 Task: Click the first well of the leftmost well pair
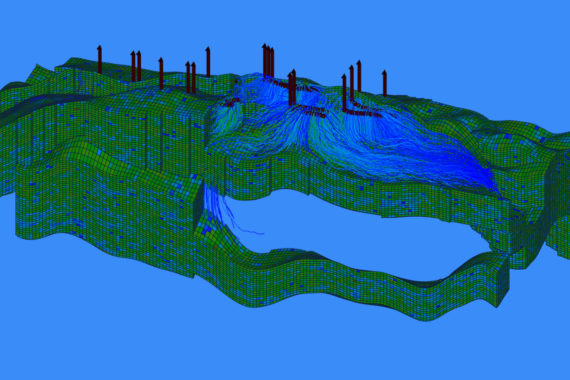tap(133, 67)
